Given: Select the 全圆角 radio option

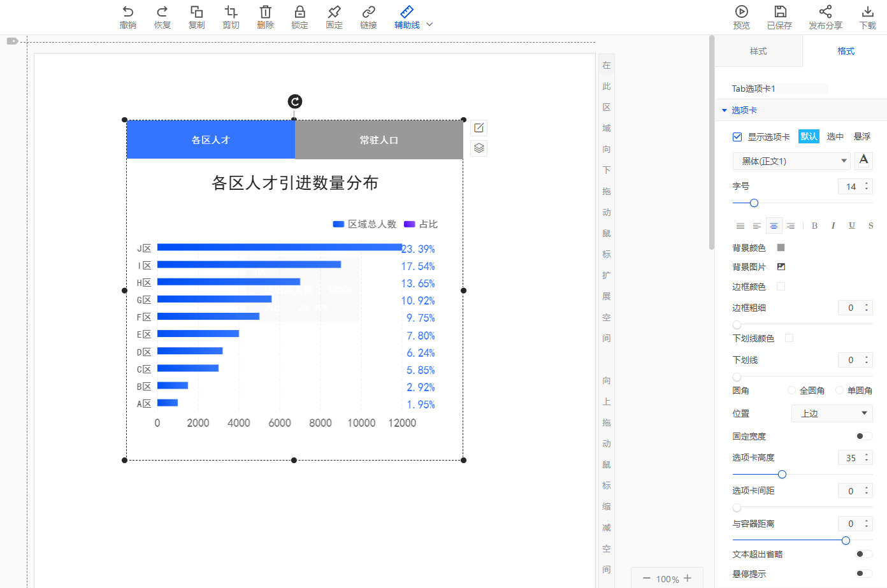Looking at the screenshot, I should [x=792, y=391].
